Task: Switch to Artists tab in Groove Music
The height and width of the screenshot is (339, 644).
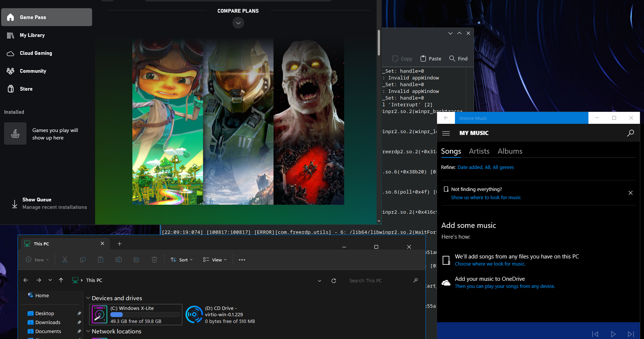Action: (479, 151)
